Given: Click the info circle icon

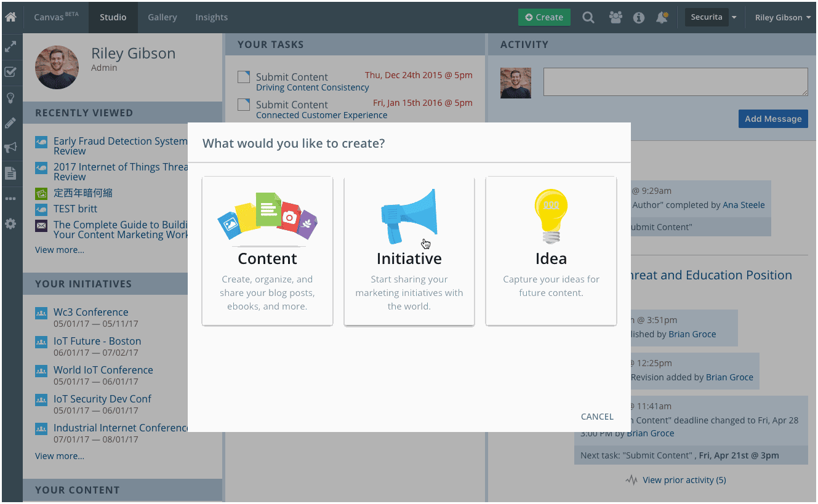Looking at the screenshot, I should [x=639, y=17].
